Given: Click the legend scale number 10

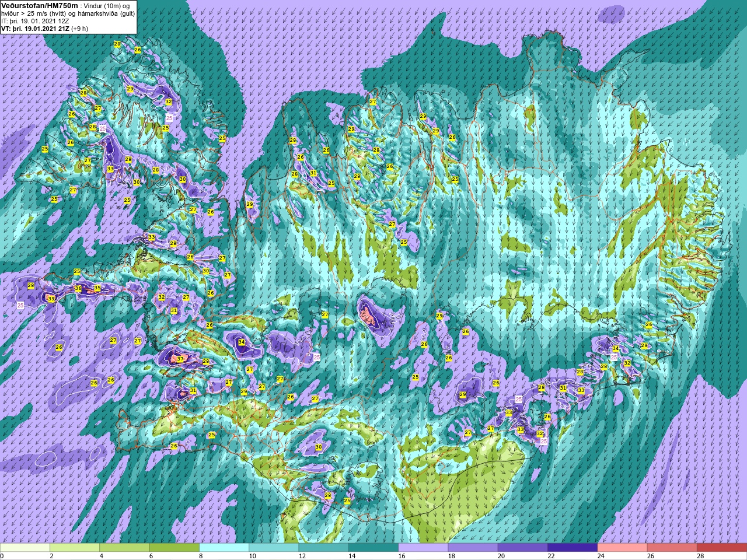Looking at the screenshot, I should [252, 556].
